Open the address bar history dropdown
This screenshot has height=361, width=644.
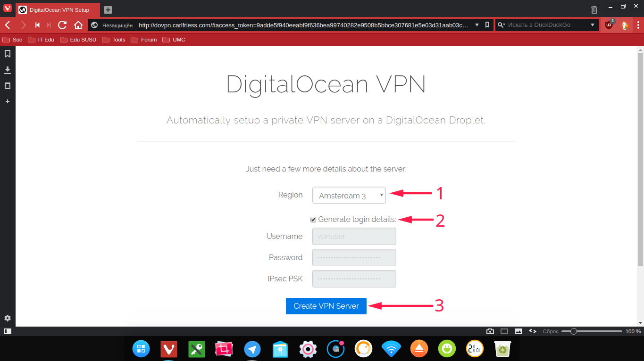click(x=477, y=25)
